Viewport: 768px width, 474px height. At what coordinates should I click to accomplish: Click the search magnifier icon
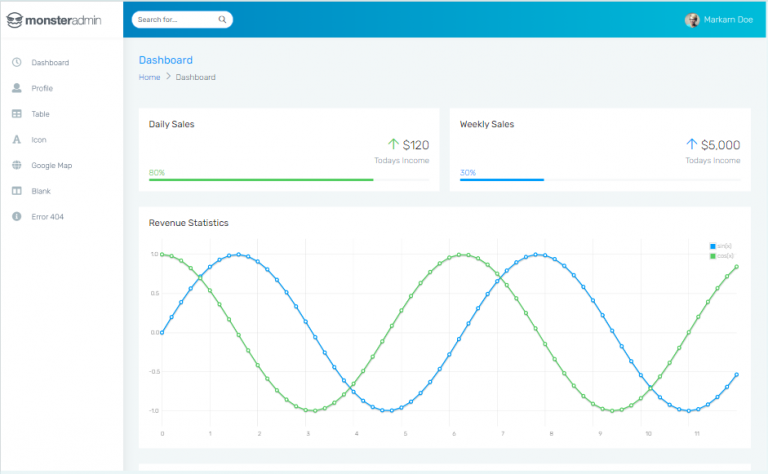[221, 20]
